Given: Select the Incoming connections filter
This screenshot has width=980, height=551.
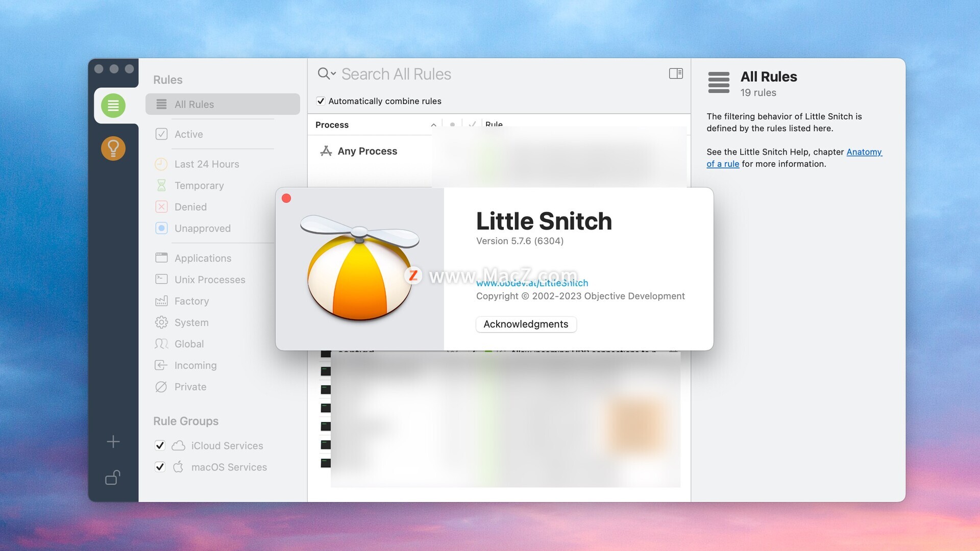Looking at the screenshot, I should 195,365.
